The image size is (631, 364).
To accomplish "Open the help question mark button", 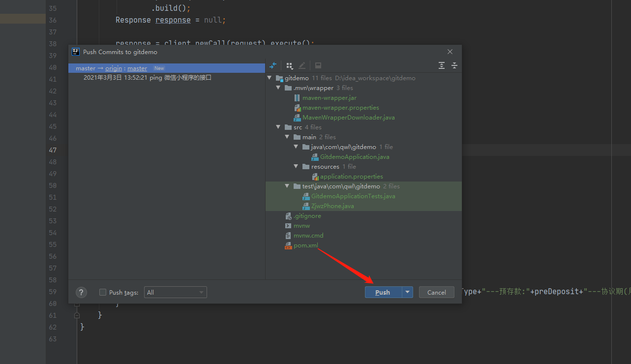I will point(82,292).
